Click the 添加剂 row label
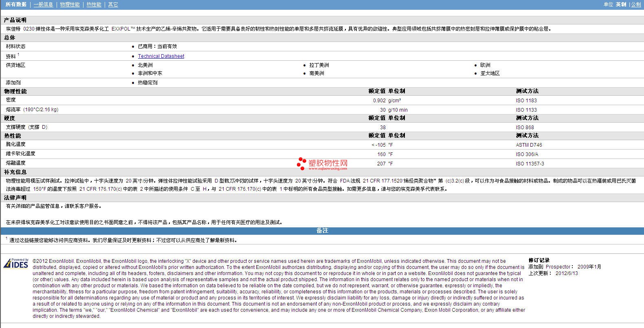 click(x=13, y=83)
